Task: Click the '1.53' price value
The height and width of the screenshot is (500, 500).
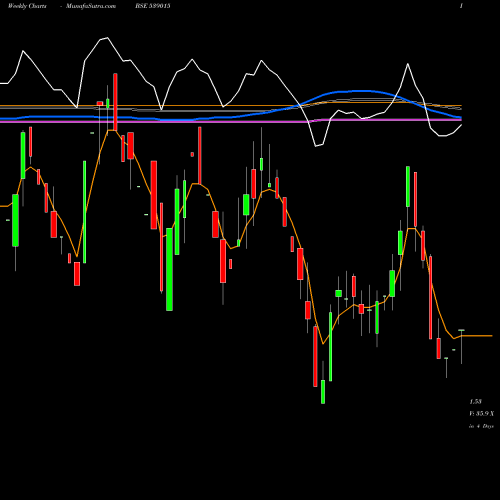Action: pyautogui.click(x=475, y=401)
